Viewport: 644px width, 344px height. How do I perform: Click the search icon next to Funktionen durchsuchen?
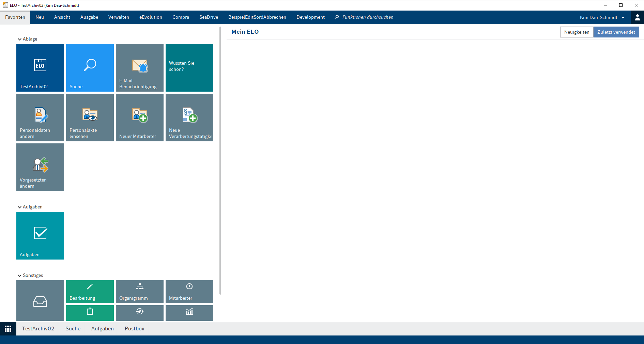[337, 17]
